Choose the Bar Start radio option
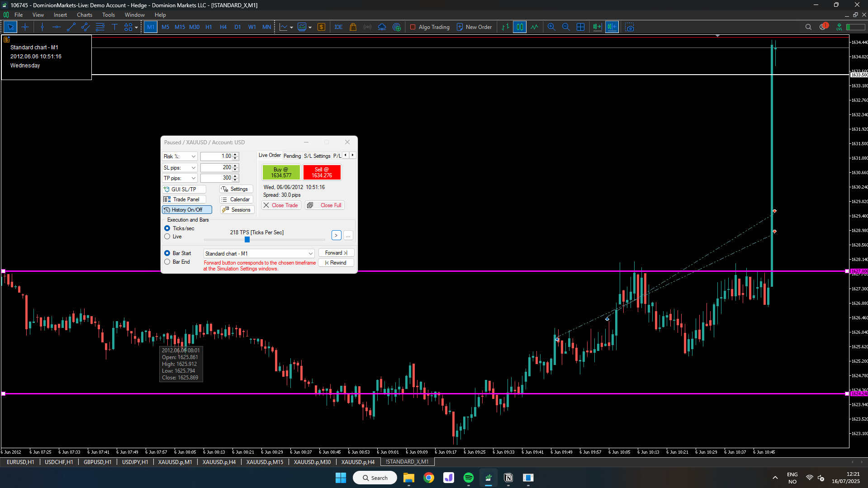The height and width of the screenshot is (488, 868). (x=167, y=253)
